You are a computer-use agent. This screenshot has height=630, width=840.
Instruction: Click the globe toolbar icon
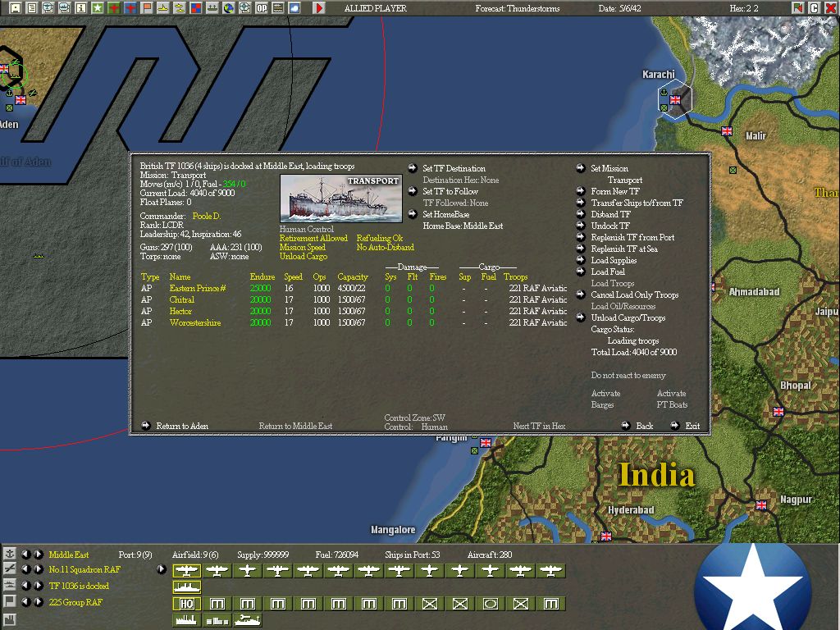[x=229, y=8]
